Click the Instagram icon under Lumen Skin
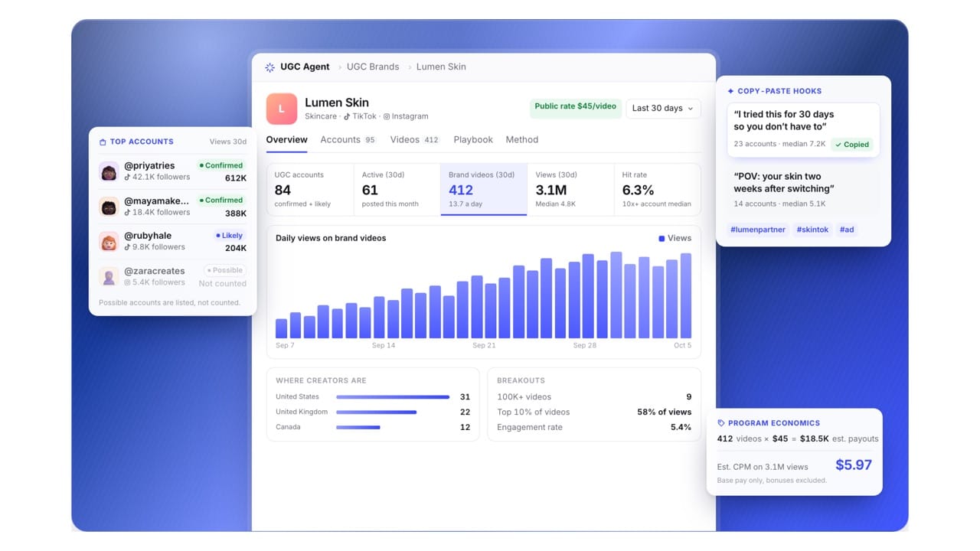The width and height of the screenshot is (980, 551). pos(387,116)
